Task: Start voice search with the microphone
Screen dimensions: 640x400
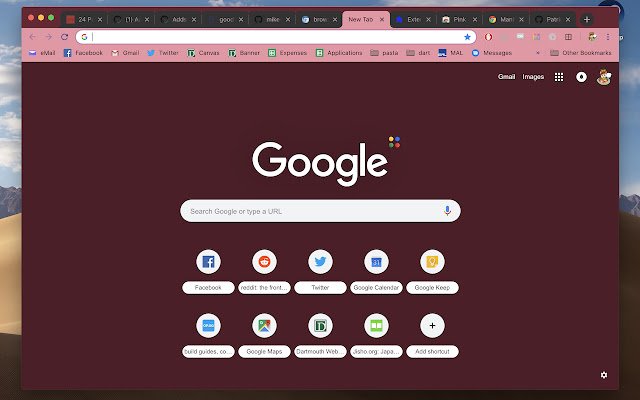Action: coord(447,211)
